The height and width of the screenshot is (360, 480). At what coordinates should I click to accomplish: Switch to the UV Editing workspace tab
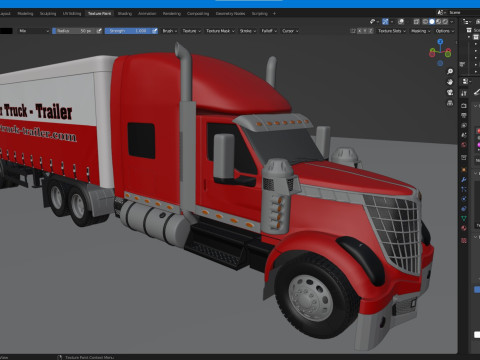(72, 14)
